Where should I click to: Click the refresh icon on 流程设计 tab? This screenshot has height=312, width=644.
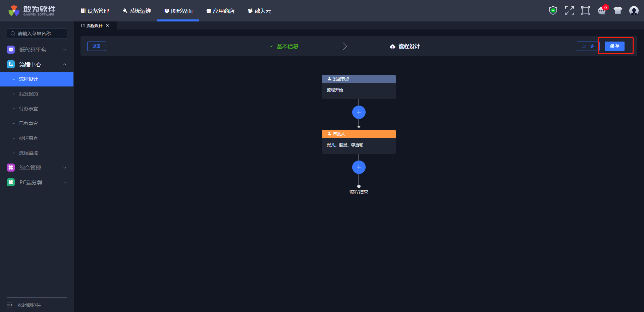[83, 25]
